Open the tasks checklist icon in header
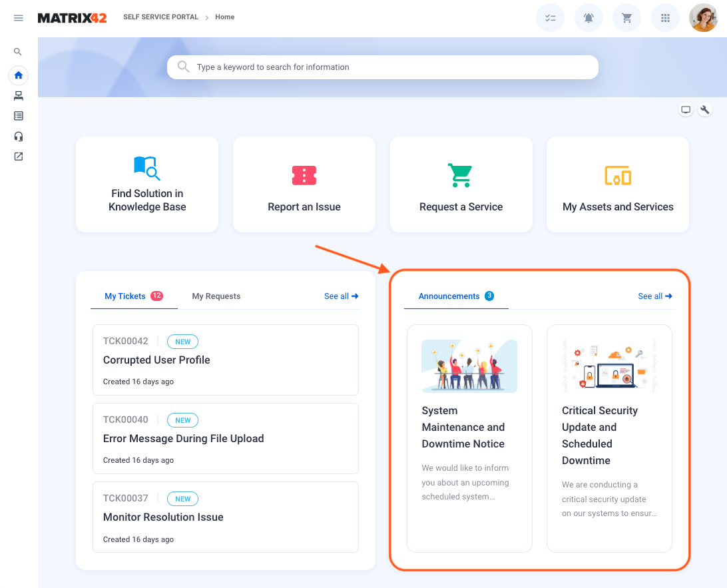The image size is (727, 588). [550, 18]
